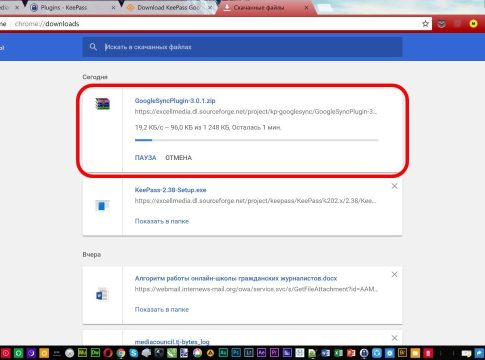
Task: Launch Adobe Lightroom from the taskbar
Action: (249, 353)
